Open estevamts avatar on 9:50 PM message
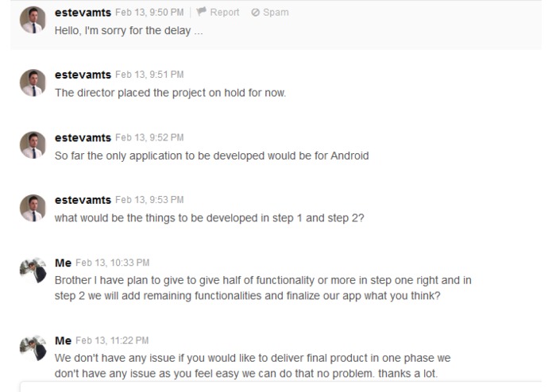Viewport: 552px width, 392px height. (x=33, y=20)
